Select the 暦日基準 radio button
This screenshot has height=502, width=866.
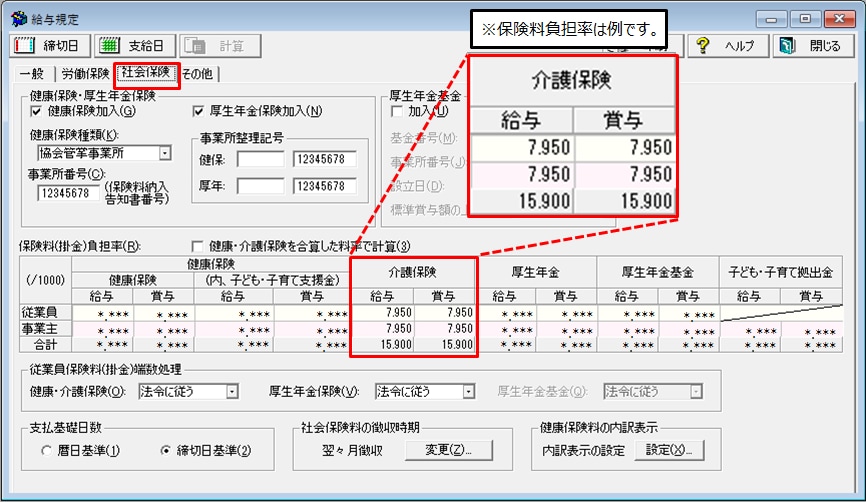tap(47, 451)
